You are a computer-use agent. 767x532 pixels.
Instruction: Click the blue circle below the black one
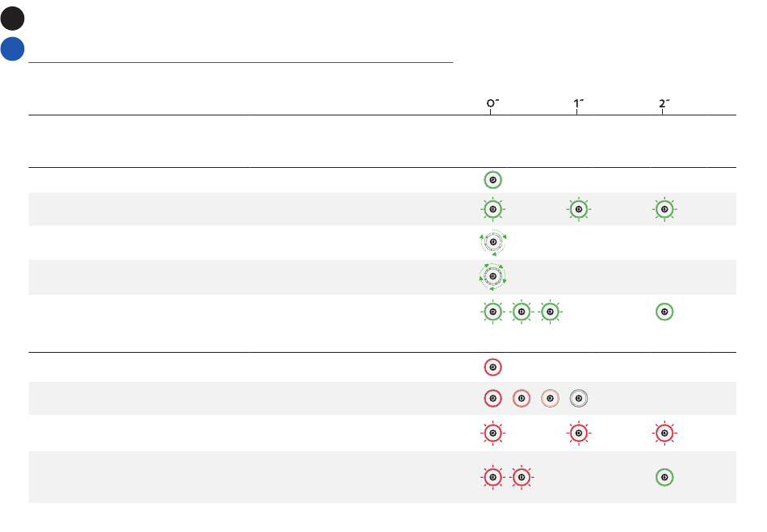tap(12, 49)
